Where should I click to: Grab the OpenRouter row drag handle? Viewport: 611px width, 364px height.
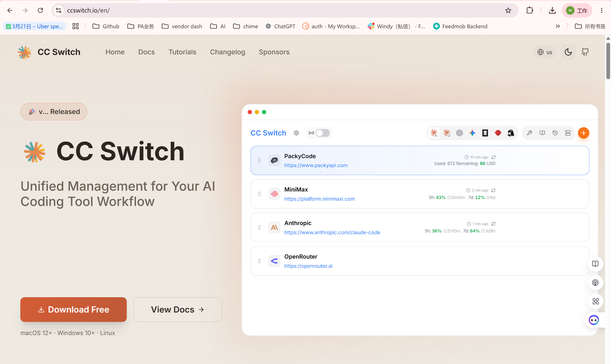[x=260, y=261]
